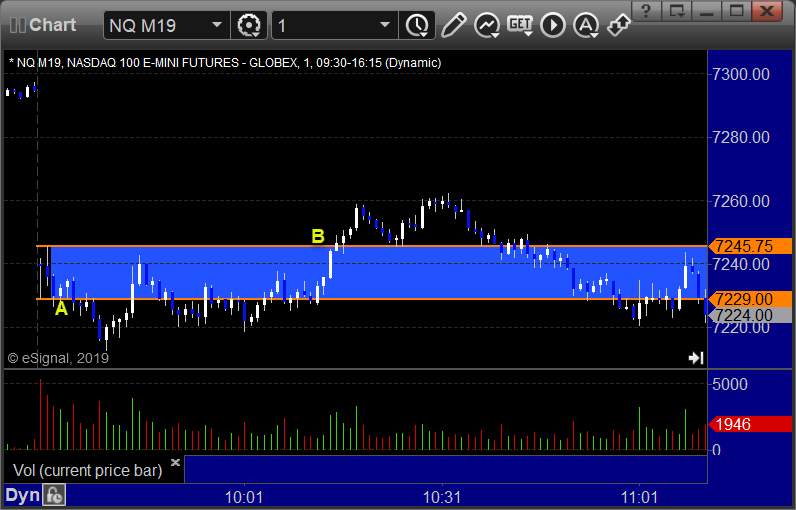Open the circled A alerts icon
Screen dimensions: 796x510
[586, 25]
